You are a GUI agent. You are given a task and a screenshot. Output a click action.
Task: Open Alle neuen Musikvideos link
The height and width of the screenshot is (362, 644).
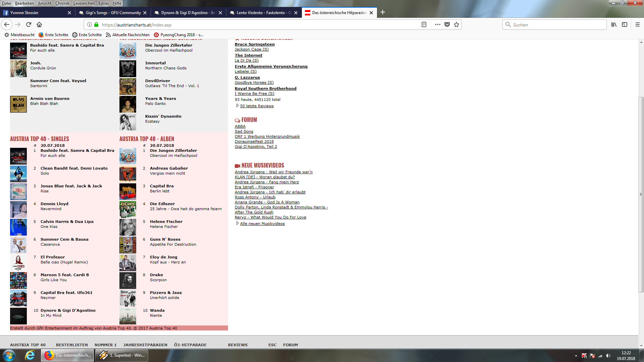[262, 224]
